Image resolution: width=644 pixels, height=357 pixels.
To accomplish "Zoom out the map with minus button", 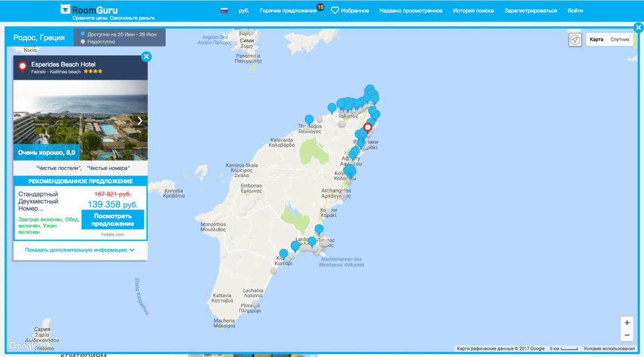I will pyautogui.click(x=627, y=336).
